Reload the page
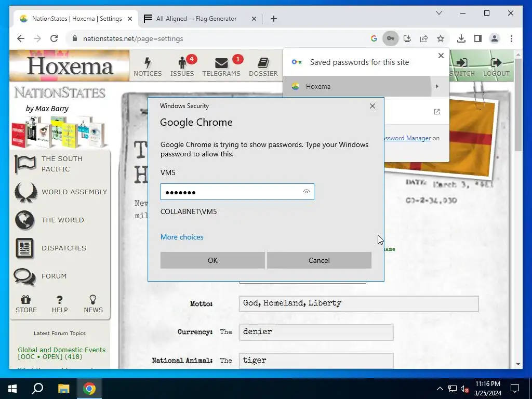This screenshot has height=399, width=532. [x=54, y=38]
